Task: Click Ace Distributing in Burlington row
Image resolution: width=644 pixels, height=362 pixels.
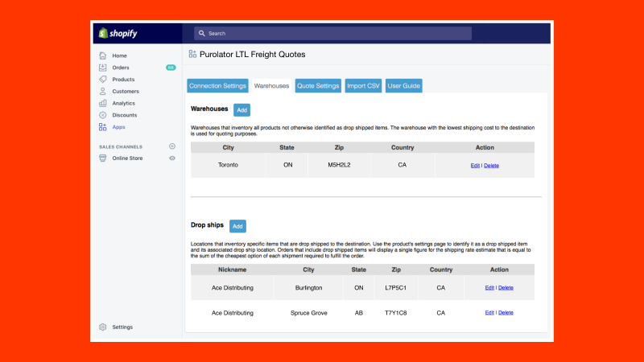Action: 233,288
